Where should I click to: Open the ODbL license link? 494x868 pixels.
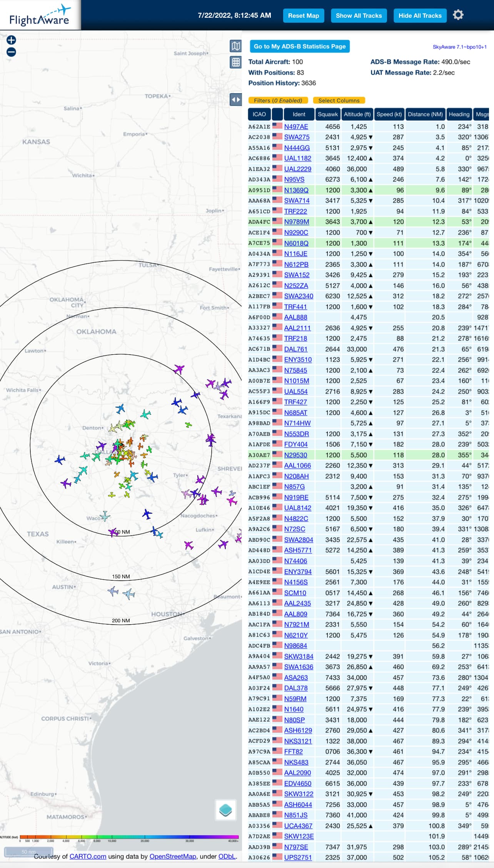pyautogui.click(x=227, y=857)
